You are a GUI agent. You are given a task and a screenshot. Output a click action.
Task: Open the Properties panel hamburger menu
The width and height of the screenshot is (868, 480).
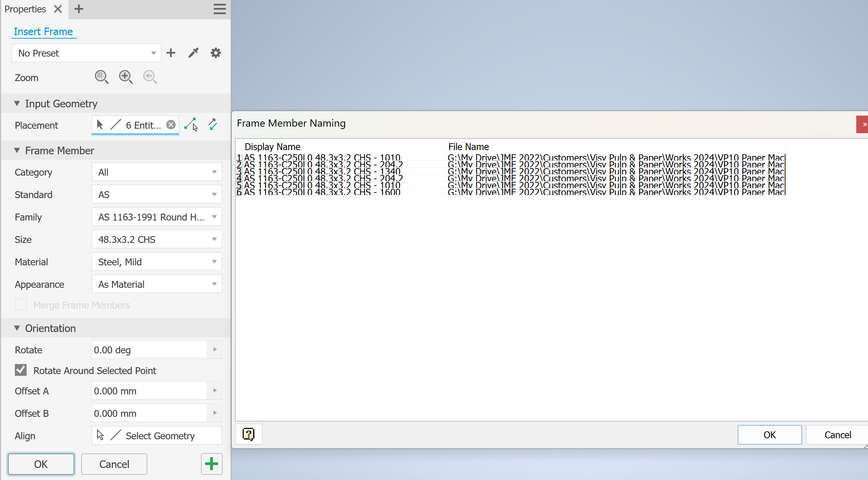(220, 9)
